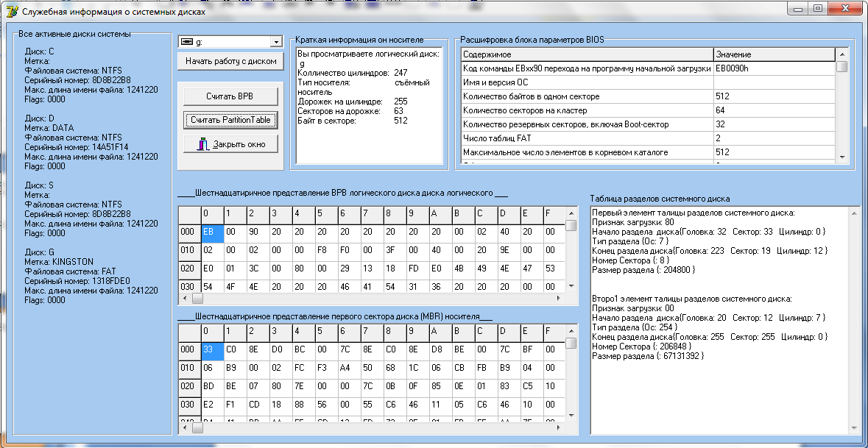868x448 pixels.
Task: Click column header F in BPB grid
Action: coord(554,215)
